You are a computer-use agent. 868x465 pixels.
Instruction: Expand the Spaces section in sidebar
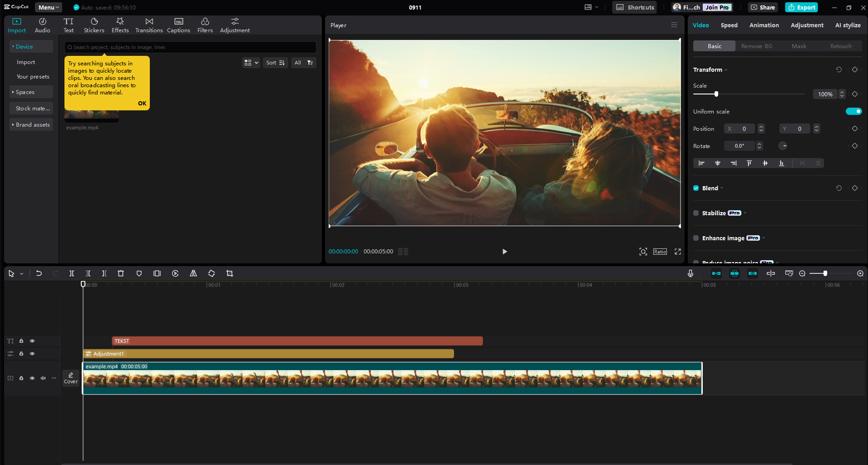[25, 92]
